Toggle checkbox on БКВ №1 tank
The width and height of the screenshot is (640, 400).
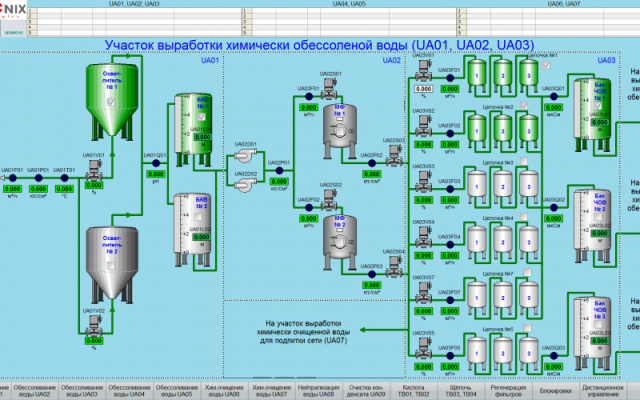[200, 118]
